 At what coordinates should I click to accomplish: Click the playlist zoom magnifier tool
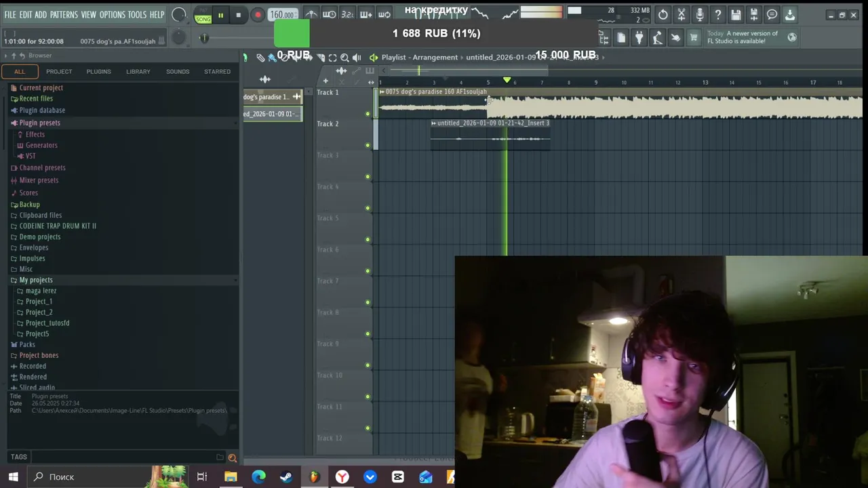[x=344, y=58]
